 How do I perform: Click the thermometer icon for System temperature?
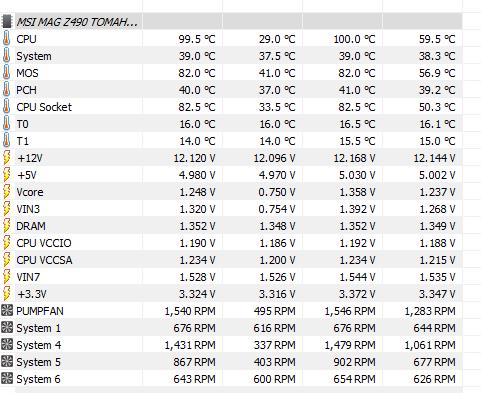coord(6,56)
